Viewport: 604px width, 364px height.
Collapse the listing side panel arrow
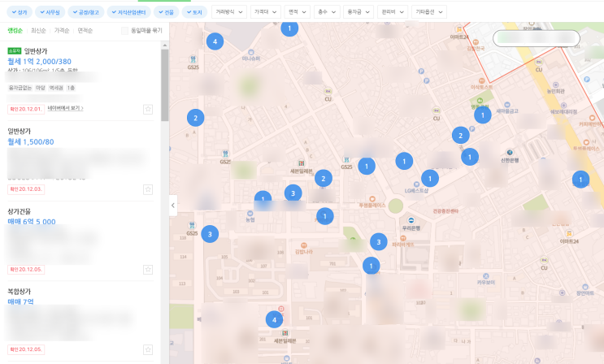(x=173, y=206)
